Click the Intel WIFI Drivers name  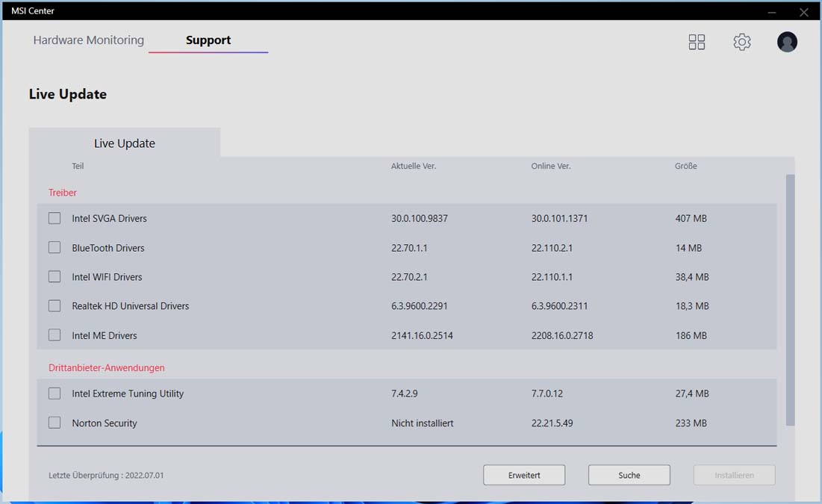coord(107,276)
